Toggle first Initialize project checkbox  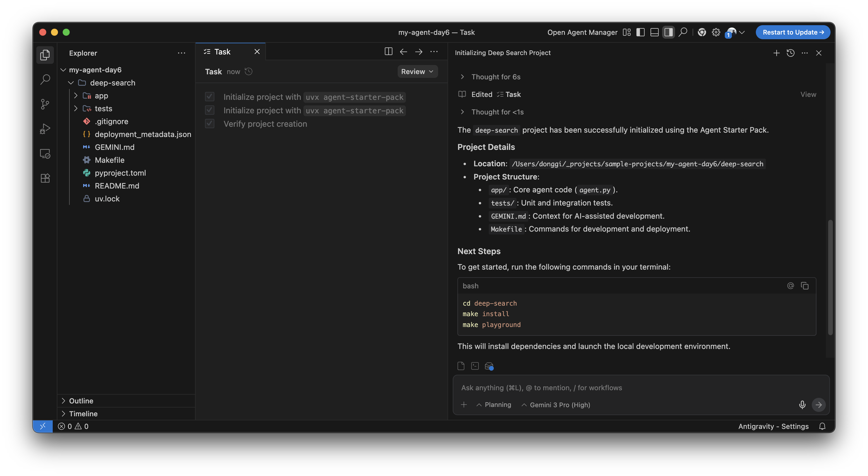click(x=210, y=97)
